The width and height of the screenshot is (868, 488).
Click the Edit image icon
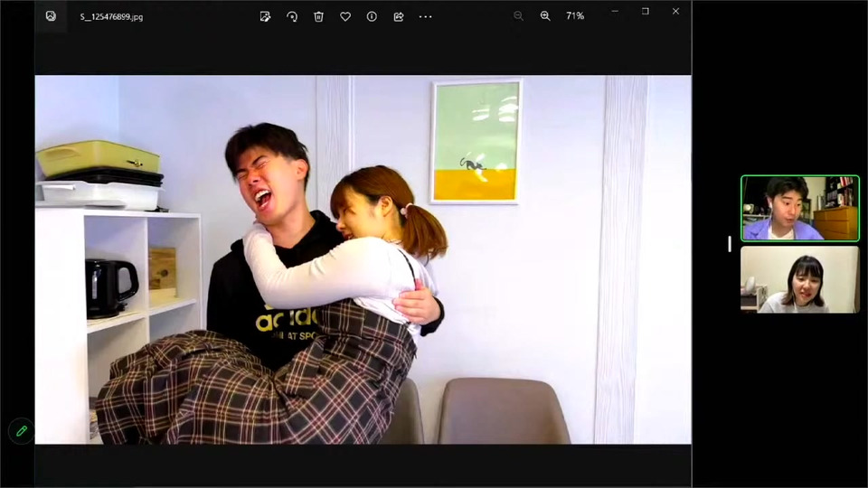(265, 16)
